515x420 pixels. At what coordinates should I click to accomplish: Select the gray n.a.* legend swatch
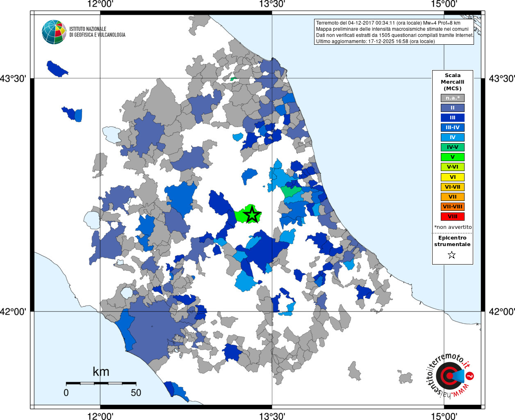pyautogui.click(x=453, y=98)
